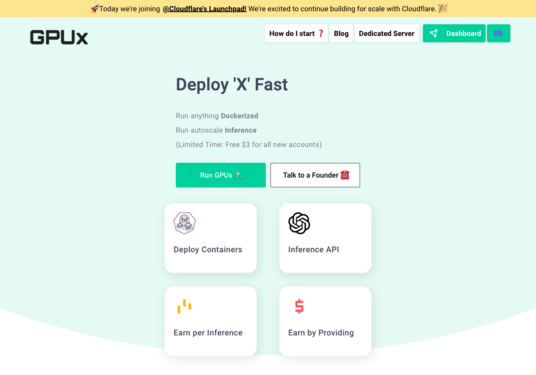Click the party popper emoji in the banner
This screenshot has width=536, height=375.
pyautogui.click(x=443, y=9)
